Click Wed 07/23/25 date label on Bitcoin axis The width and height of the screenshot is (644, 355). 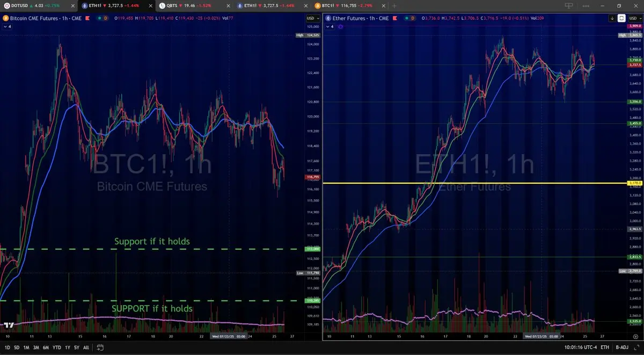click(230, 337)
